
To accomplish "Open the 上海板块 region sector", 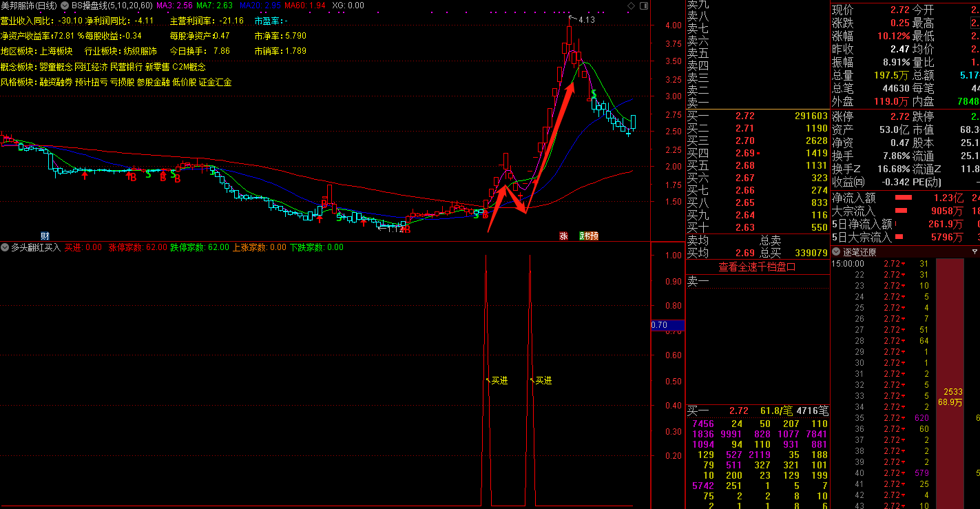I will 56,51.
